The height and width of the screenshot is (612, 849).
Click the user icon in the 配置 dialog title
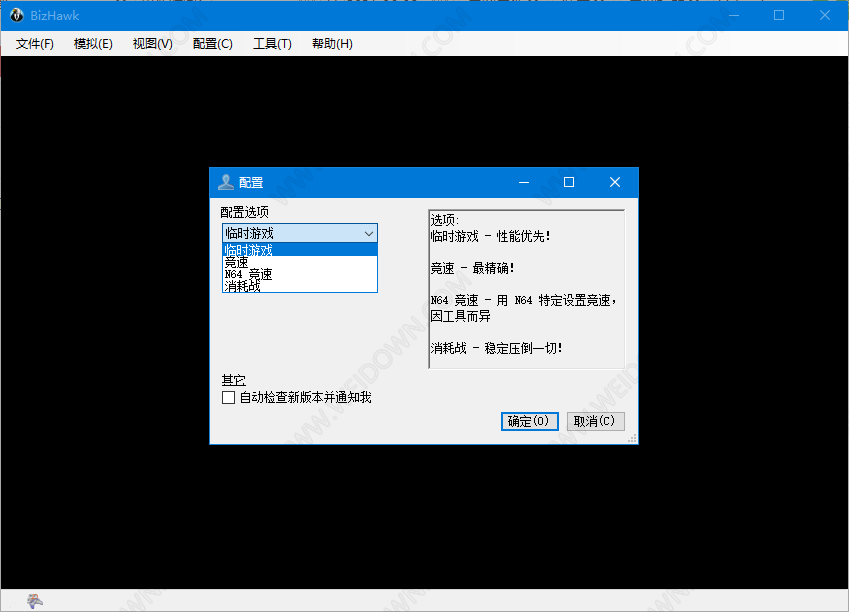(226, 183)
